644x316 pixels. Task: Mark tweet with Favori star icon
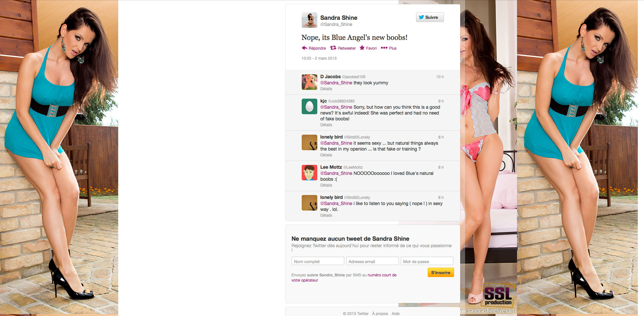click(x=362, y=48)
